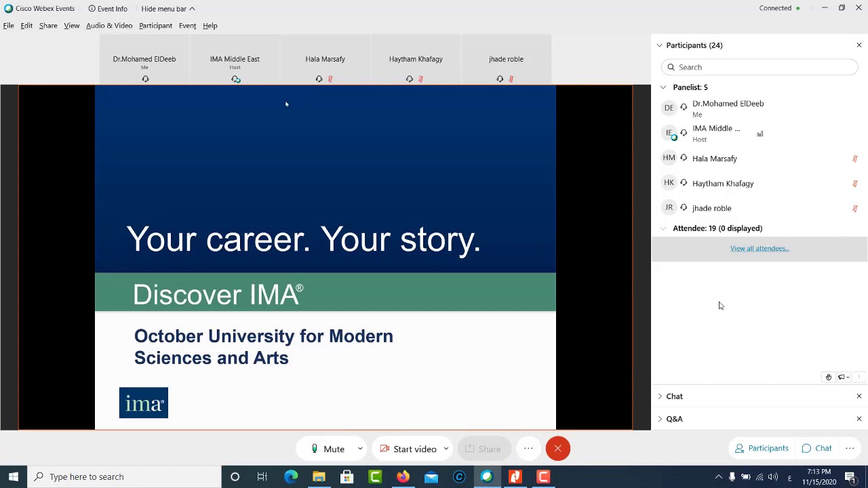Screen dimensions: 868x488
Task: Select jhade roble video thumbnail
Action: tap(506, 60)
